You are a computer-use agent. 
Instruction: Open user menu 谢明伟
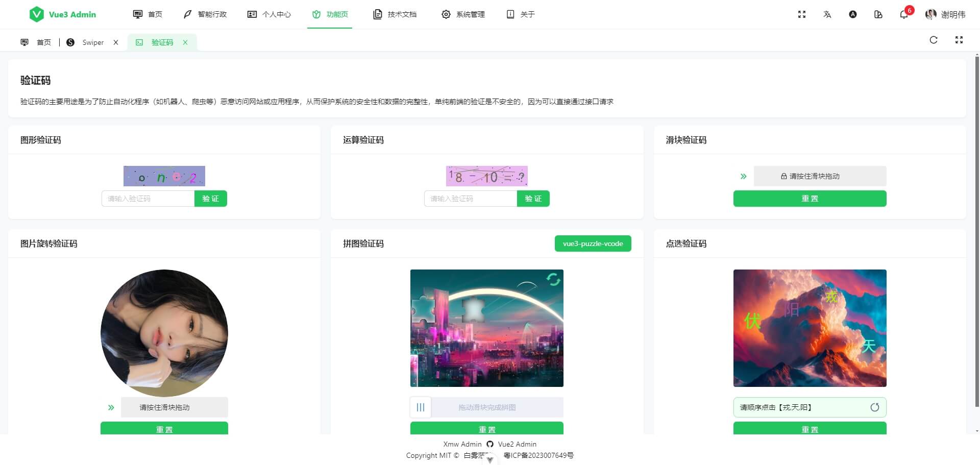click(945, 14)
